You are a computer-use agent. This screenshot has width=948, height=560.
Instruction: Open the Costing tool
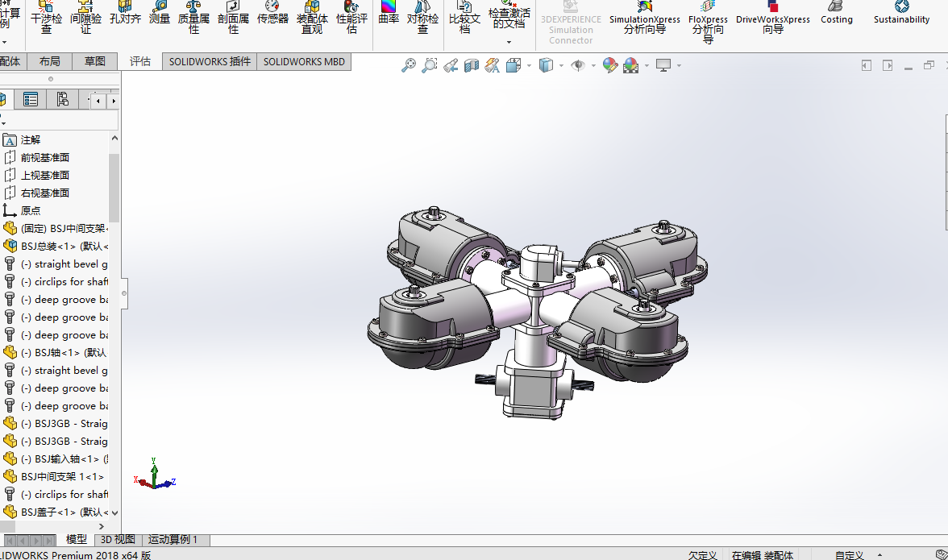click(x=836, y=13)
